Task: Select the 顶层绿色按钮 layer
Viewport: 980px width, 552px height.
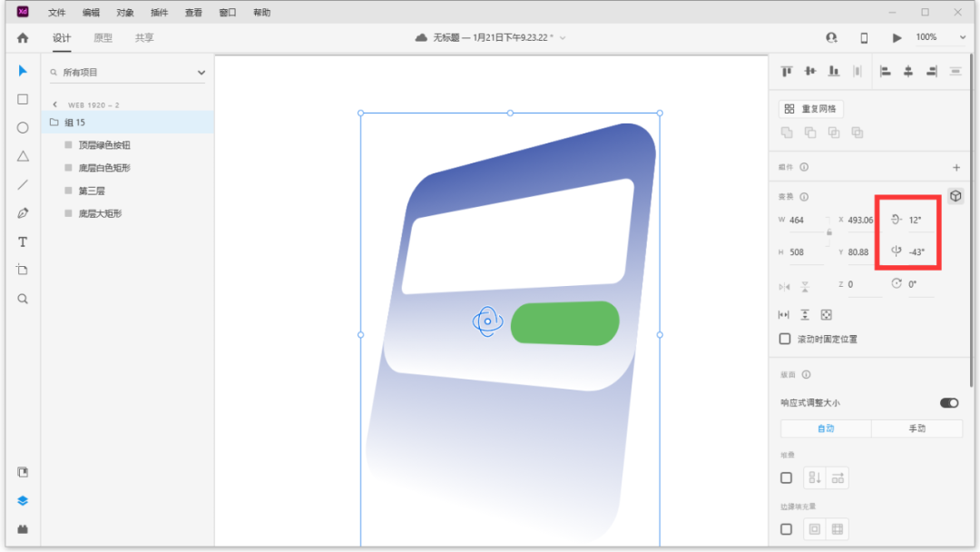Action: (104, 145)
